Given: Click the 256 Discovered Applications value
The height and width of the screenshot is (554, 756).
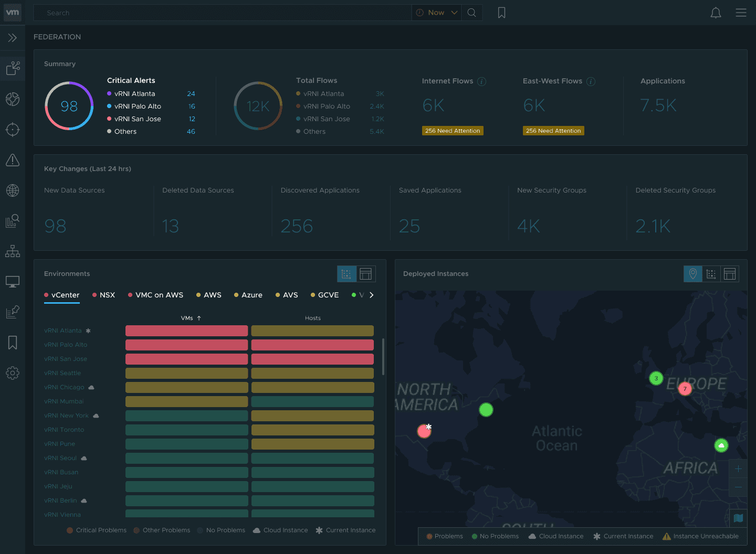Looking at the screenshot, I should click(297, 226).
